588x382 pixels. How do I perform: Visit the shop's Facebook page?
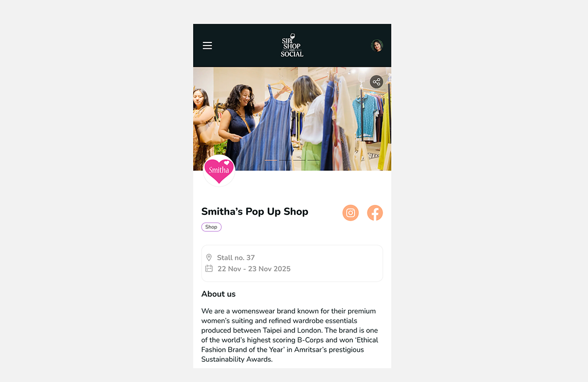point(375,213)
